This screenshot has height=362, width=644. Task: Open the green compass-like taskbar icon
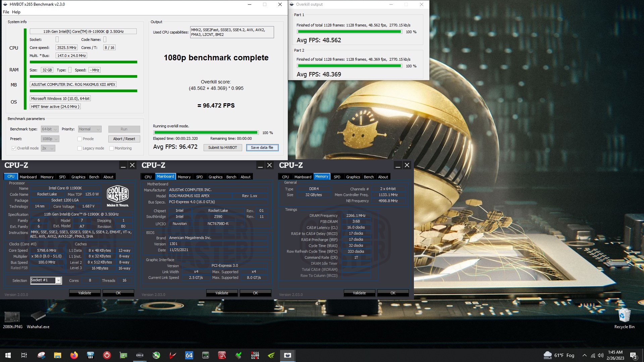pos(156,355)
